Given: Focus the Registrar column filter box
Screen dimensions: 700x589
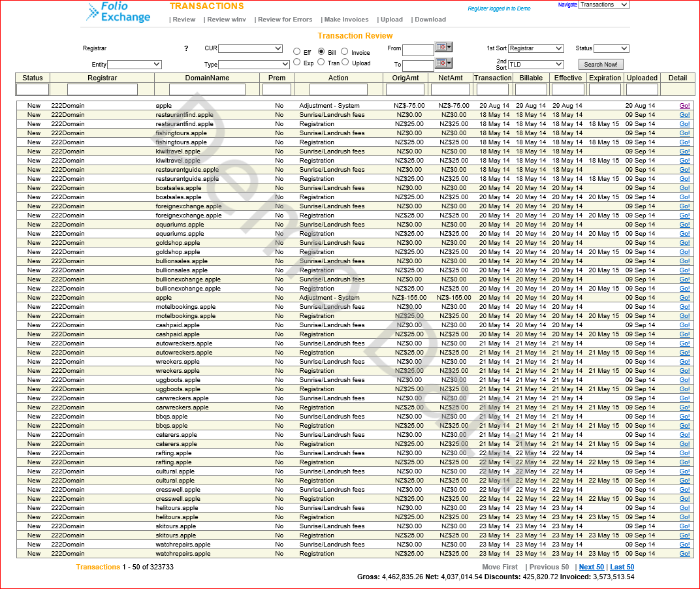Looking at the screenshot, I should pyautogui.click(x=103, y=89).
